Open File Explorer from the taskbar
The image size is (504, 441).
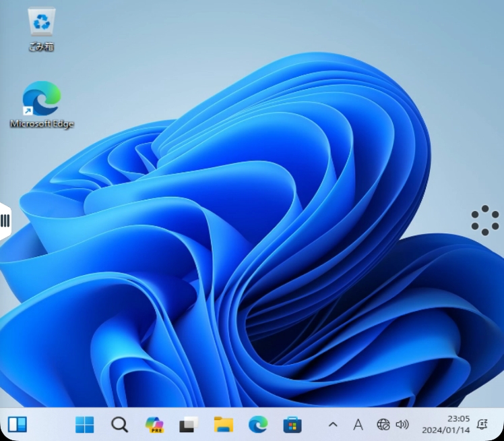tap(224, 425)
